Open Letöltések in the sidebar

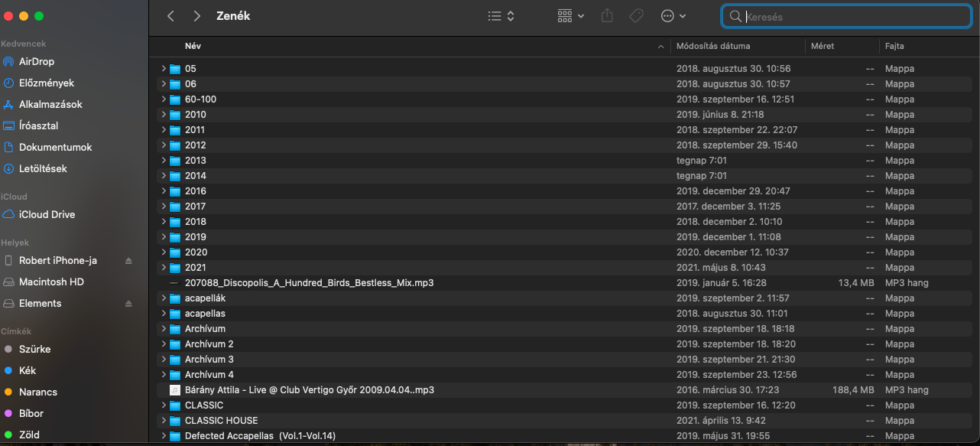pyautogui.click(x=43, y=168)
